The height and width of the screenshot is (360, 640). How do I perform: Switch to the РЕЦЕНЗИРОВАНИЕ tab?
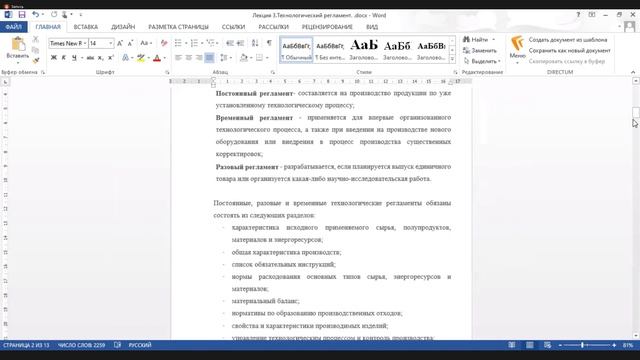click(327, 27)
